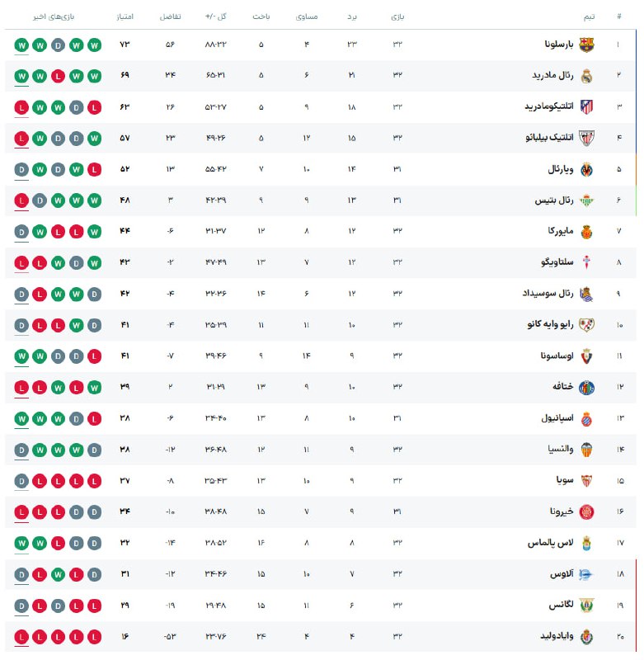Click Real Madrid's red L form badge
Screen dimensions: 644x660
[x=58, y=76]
